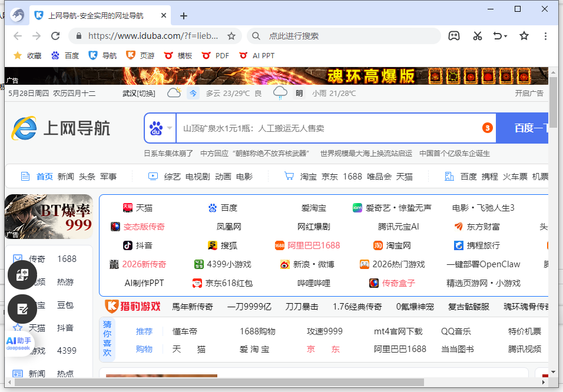Screen dimensions: 563x392
Task: Open 模板 bookmark
Action: [x=178, y=56]
